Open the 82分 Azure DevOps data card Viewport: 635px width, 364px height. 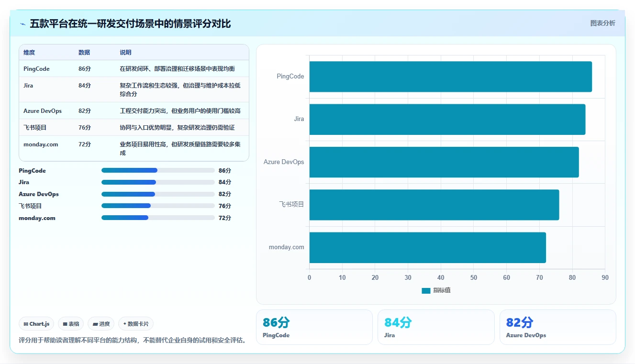(x=557, y=327)
